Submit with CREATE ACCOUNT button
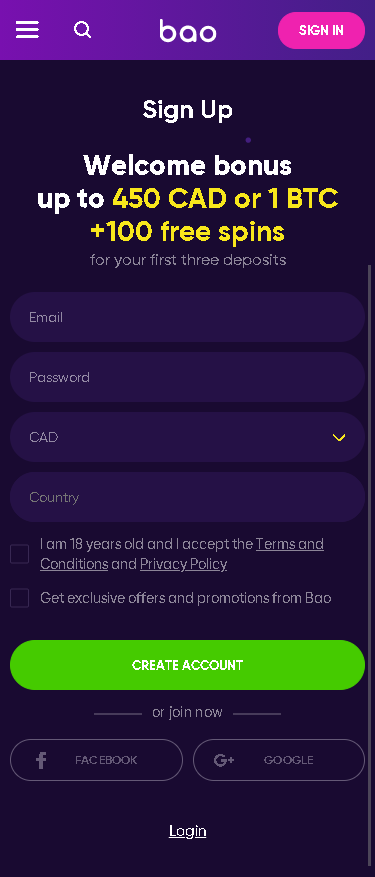The height and width of the screenshot is (877, 375). (188, 665)
